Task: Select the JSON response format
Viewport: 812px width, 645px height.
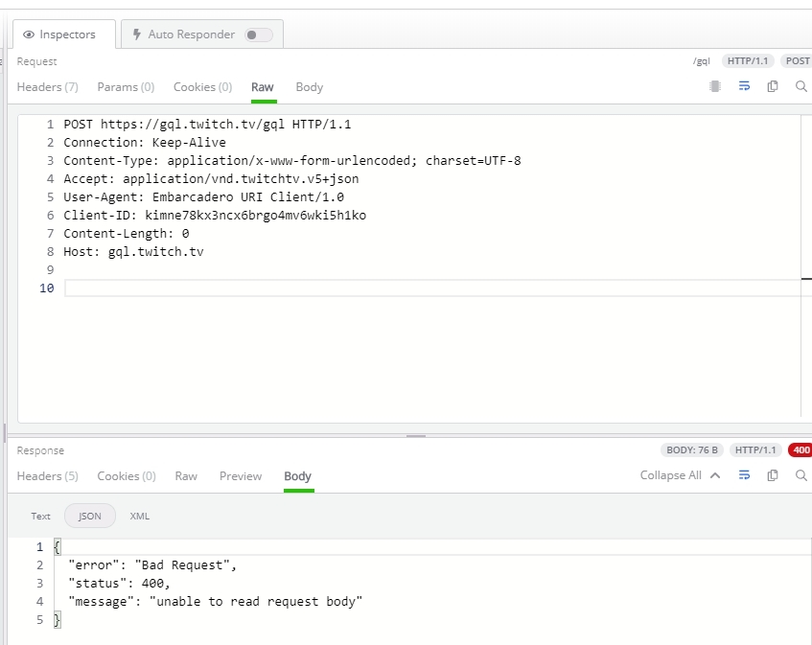Action: pos(89,517)
